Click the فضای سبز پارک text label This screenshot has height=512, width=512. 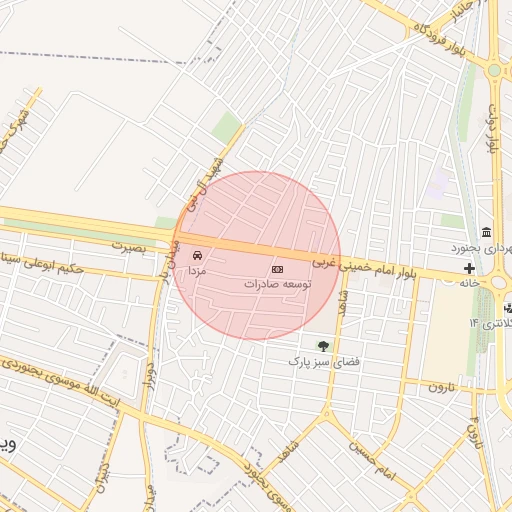point(324,361)
